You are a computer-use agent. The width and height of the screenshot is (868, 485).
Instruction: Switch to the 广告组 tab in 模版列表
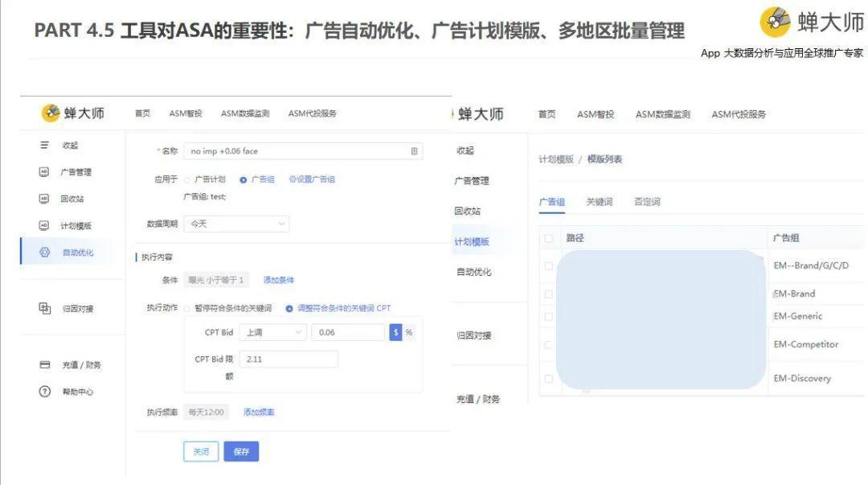552,202
